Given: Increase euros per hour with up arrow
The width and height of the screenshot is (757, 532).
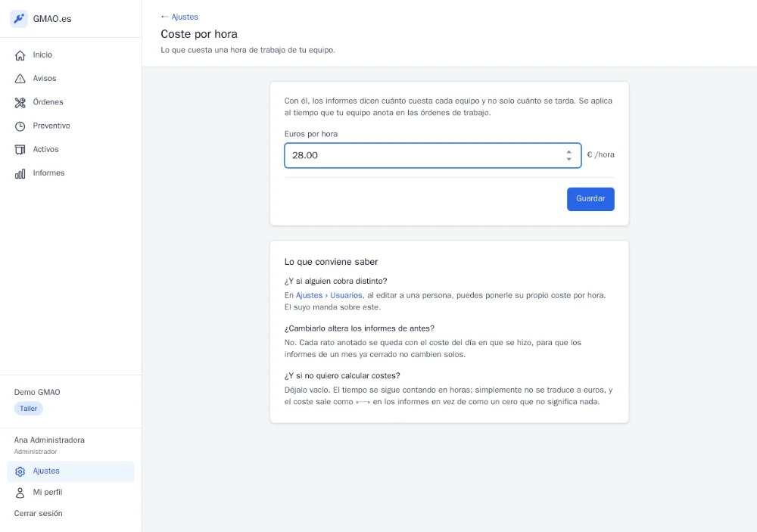Looking at the screenshot, I should click(x=569, y=152).
